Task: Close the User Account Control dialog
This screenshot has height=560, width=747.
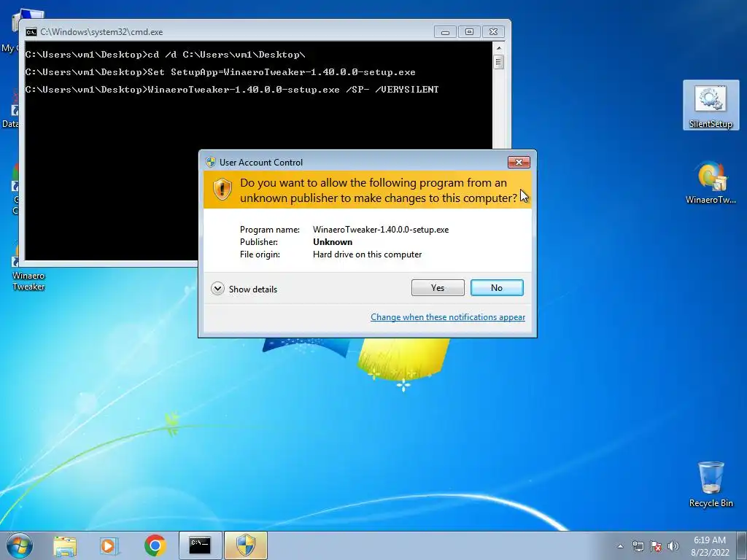Action: 519,163
